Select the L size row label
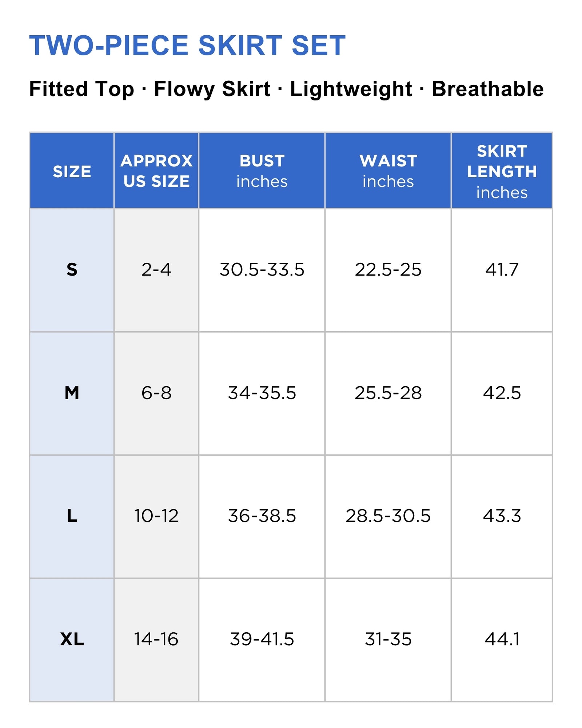The height and width of the screenshot is (728, 582). pos(72,516)
